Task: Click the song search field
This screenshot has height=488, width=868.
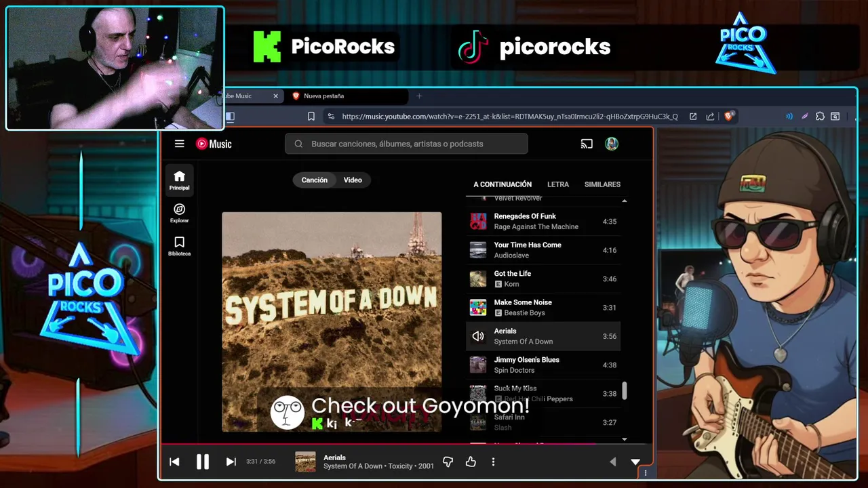Action: click(406, 144)
